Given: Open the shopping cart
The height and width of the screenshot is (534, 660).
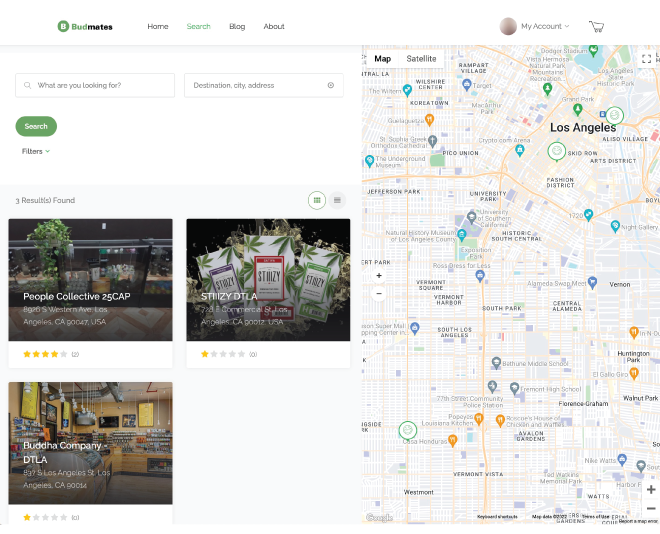Looking at the screenshot, I should coord(596,27).
